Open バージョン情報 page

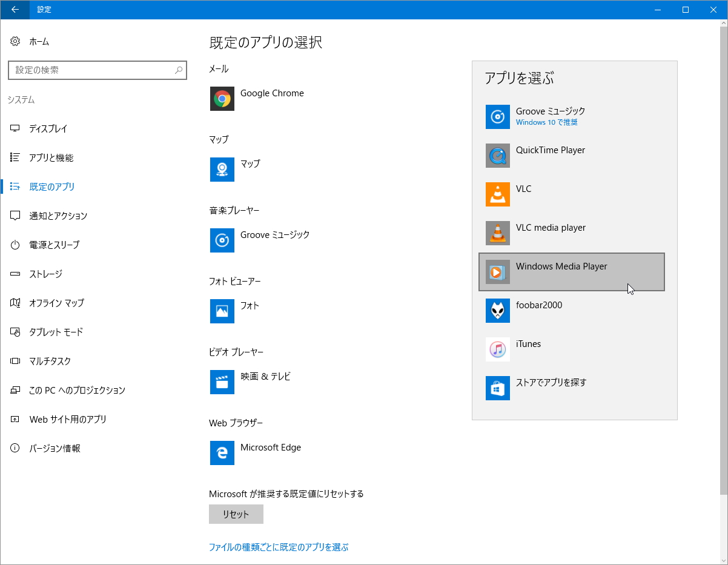(x=55, y=448)
